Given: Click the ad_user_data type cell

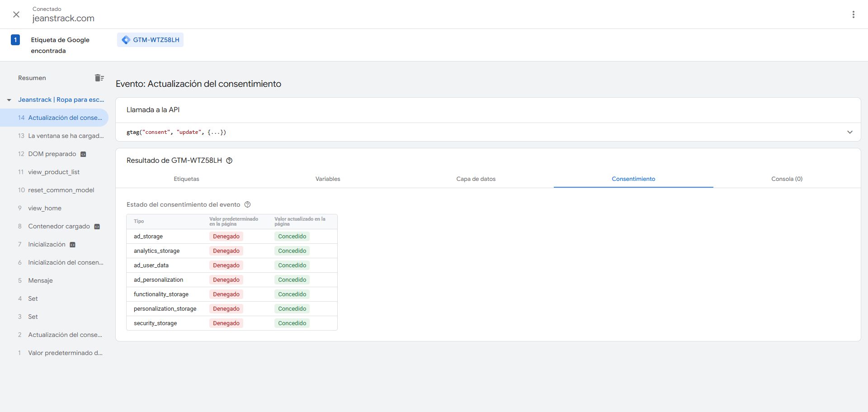Looking at the screenshot, I should (151, 265).
